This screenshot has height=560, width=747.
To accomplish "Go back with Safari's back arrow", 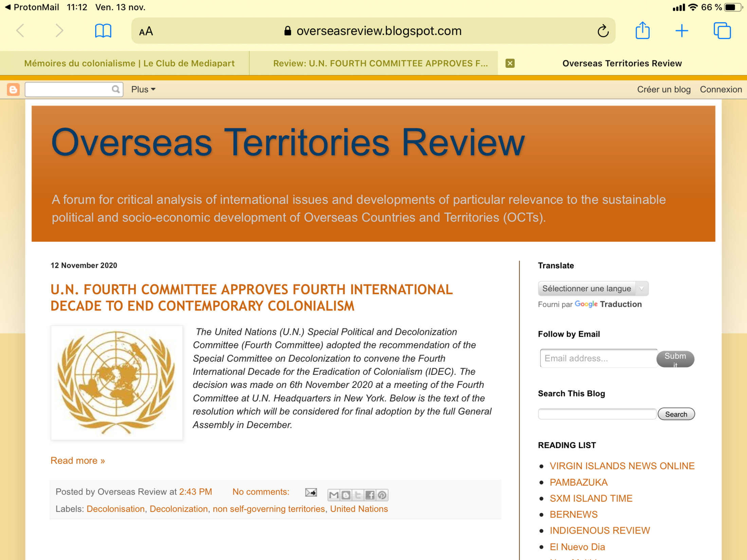I will [x=20, y=31].
